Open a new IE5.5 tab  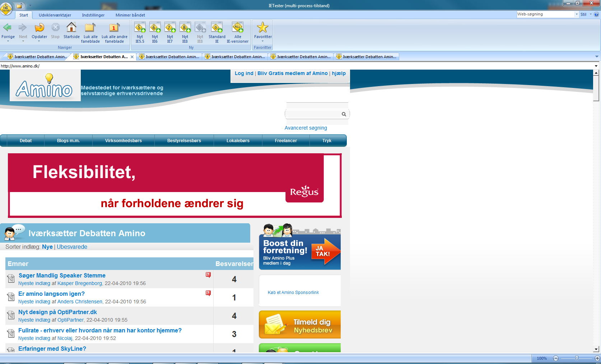(x=140, y=27)
